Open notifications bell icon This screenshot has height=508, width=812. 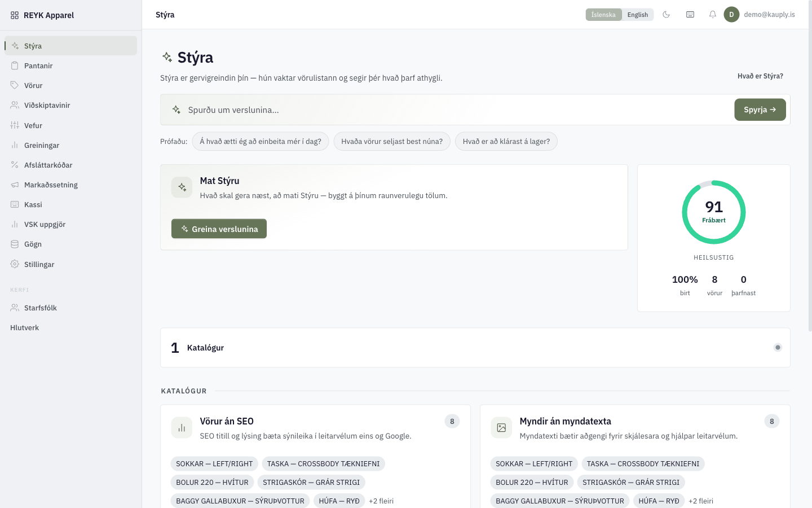pyautogui.click(x=713, y=15)
